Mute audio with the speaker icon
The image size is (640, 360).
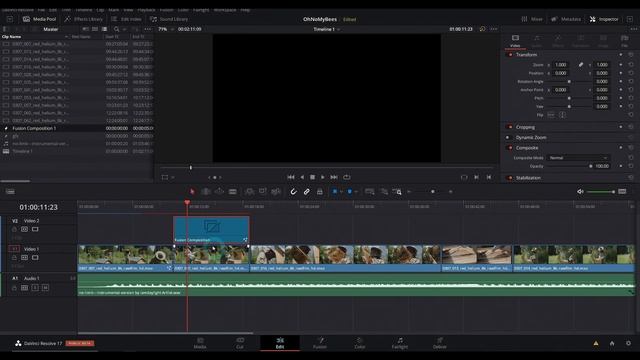tap(580, 191)
